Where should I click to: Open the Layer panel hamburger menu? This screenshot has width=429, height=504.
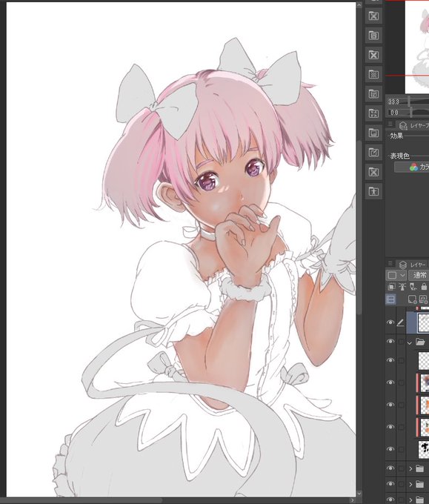[390, 264]
